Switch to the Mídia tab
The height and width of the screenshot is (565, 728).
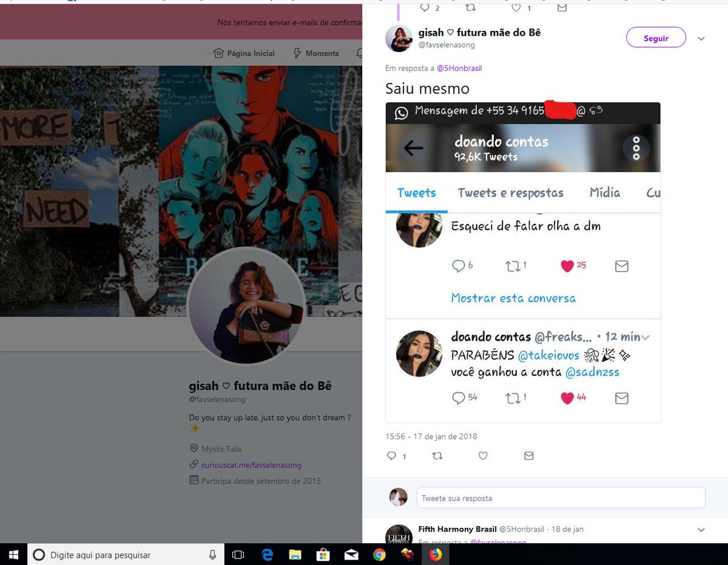click(605, 193)
